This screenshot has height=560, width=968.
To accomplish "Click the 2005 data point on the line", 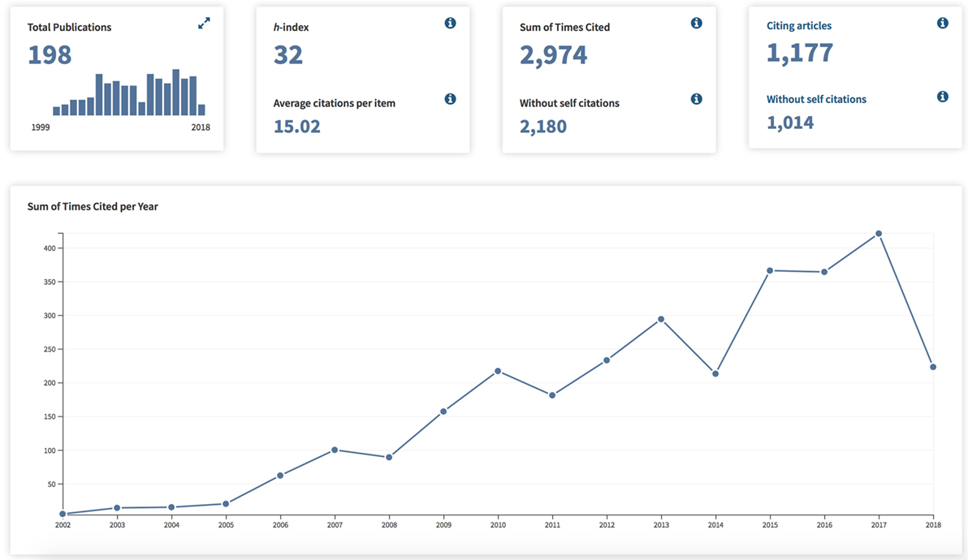I will [x=226, y=504].
